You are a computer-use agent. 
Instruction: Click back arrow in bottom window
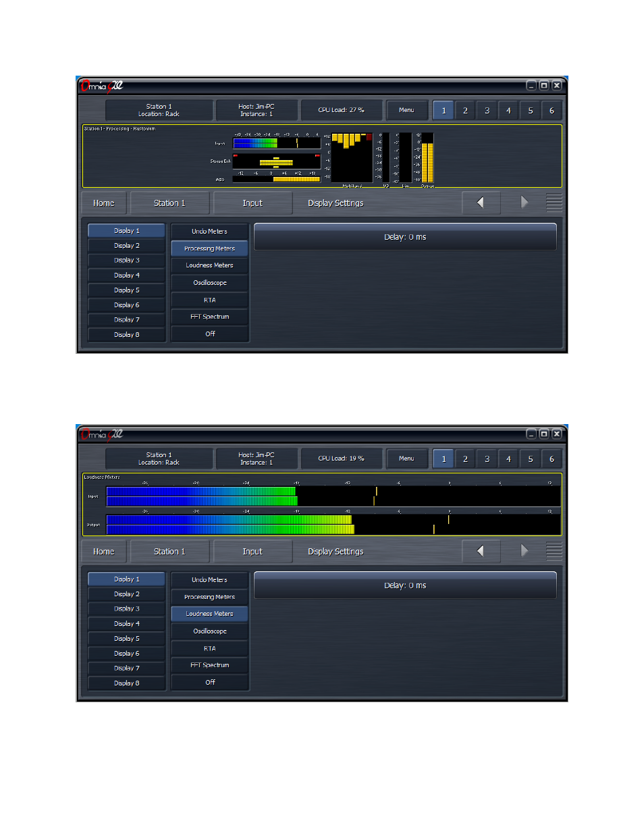click(481, 551)
